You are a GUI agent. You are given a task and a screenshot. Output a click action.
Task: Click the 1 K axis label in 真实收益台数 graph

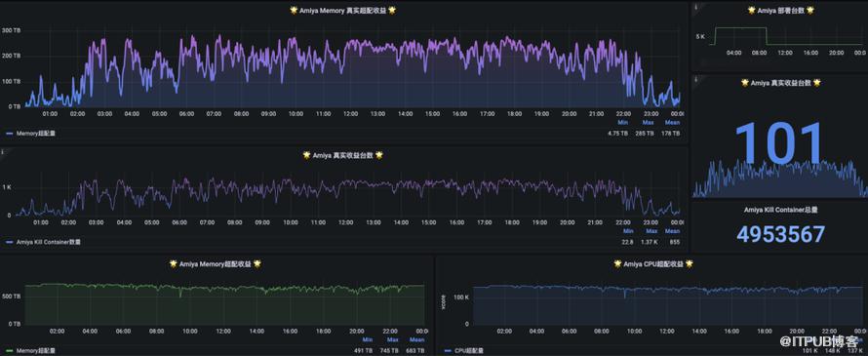7,187
